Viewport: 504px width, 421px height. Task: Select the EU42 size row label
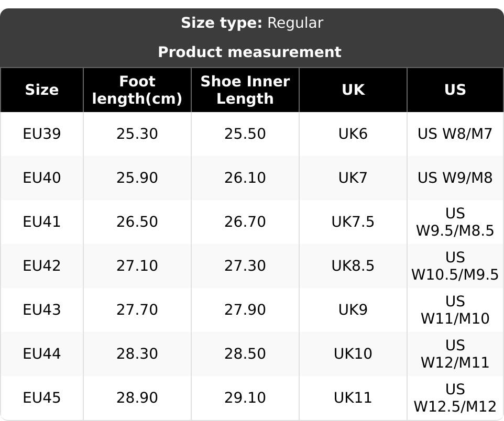(x=42, y=266)
